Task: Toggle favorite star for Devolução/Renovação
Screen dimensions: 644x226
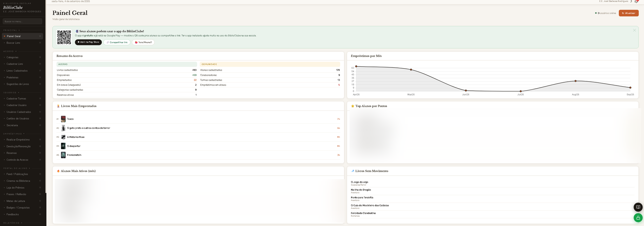Action: [x=40, y=146]
